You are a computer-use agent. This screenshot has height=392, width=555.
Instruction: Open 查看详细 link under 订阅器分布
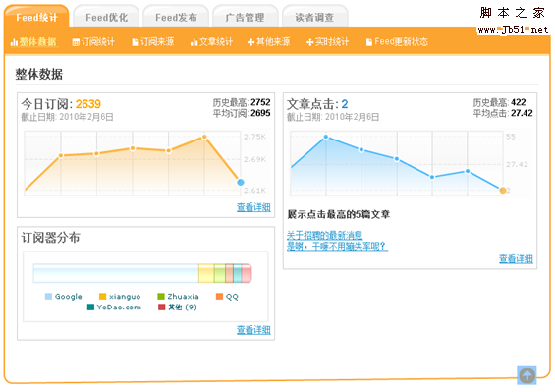(253, 330)
